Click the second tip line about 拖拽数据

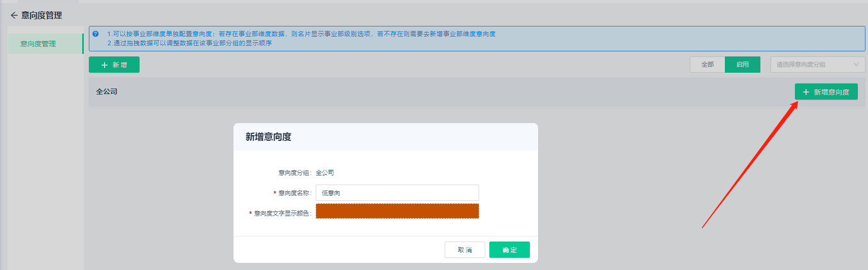tap(189, 43)
